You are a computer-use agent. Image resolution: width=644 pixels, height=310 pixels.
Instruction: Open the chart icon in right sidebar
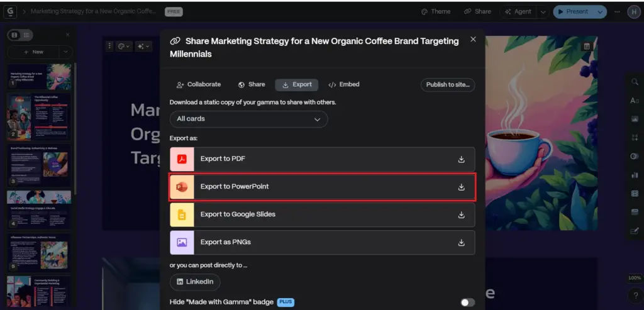[x=634, y=175]
